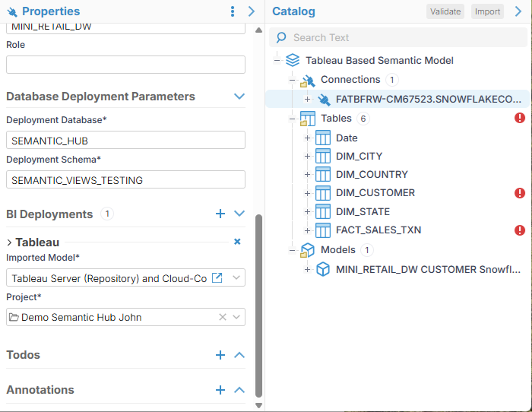Image resolution: width=532 pixels, height=412 pixels.
Task: Open the Properties panel three-dot menu
Action: pyautogui.click(x=233, y=11)
